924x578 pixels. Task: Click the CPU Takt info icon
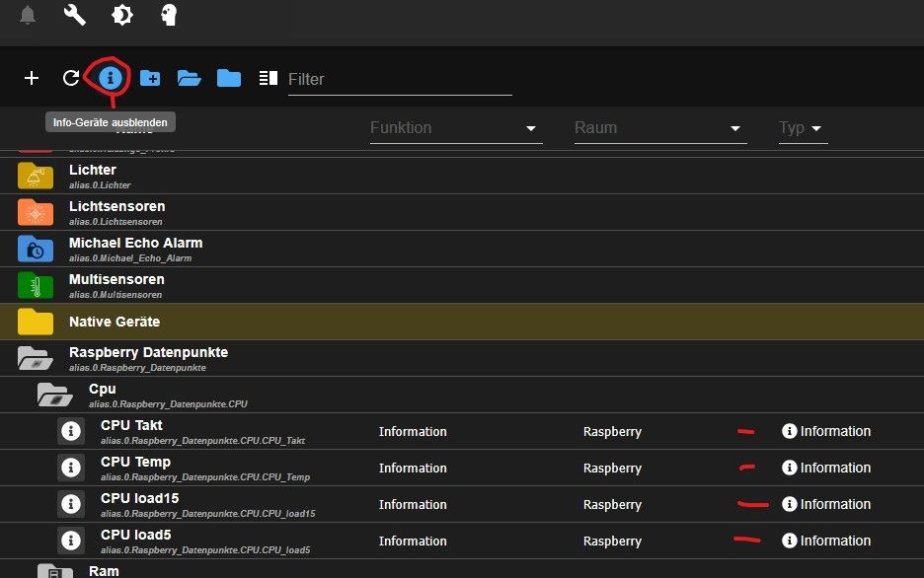pyautogui.click(x=71, y=431)
